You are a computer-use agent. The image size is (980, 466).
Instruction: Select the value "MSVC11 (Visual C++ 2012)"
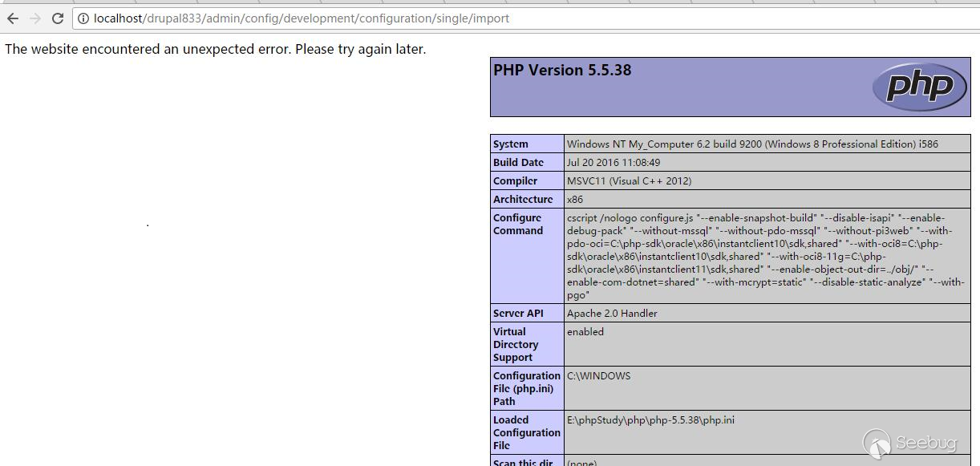629,181
